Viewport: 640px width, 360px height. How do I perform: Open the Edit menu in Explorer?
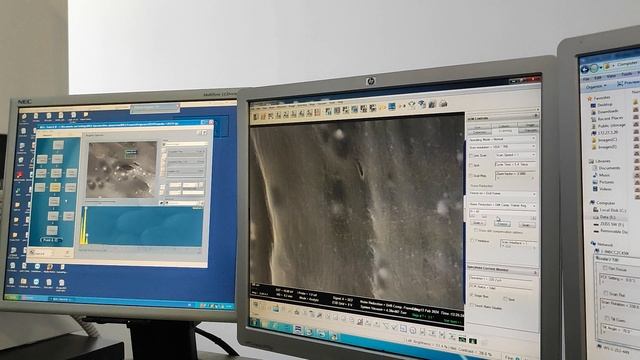(x=599, y=77)
